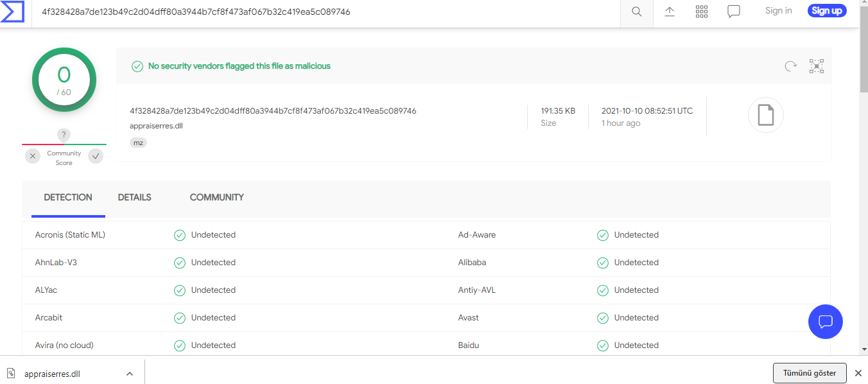Open the comments speech bubble icon
The width and height of the screenshot is (868, 384).
point(734,12)
